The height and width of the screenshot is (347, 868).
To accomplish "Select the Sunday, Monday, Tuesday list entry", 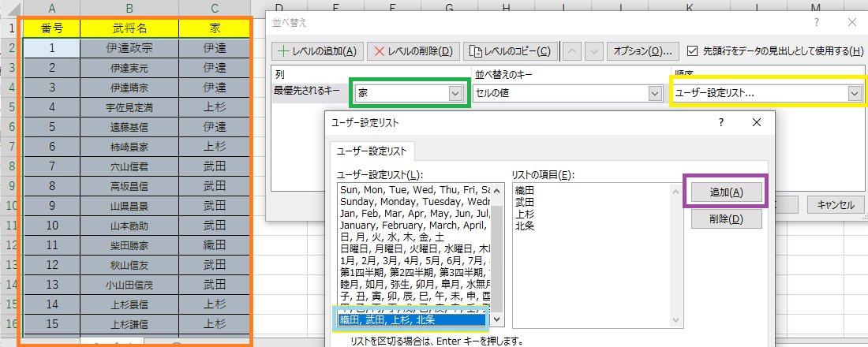I will [x=413, y=201].
